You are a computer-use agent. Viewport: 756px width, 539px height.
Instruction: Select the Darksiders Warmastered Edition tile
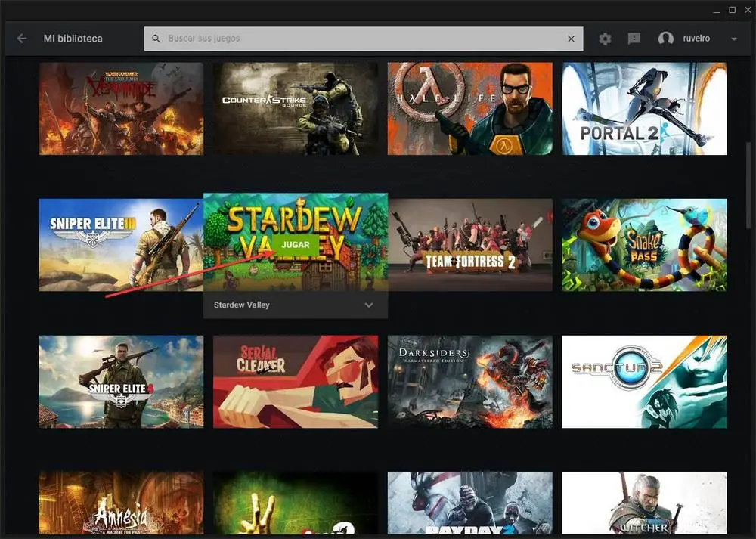[x=470, y=382]
